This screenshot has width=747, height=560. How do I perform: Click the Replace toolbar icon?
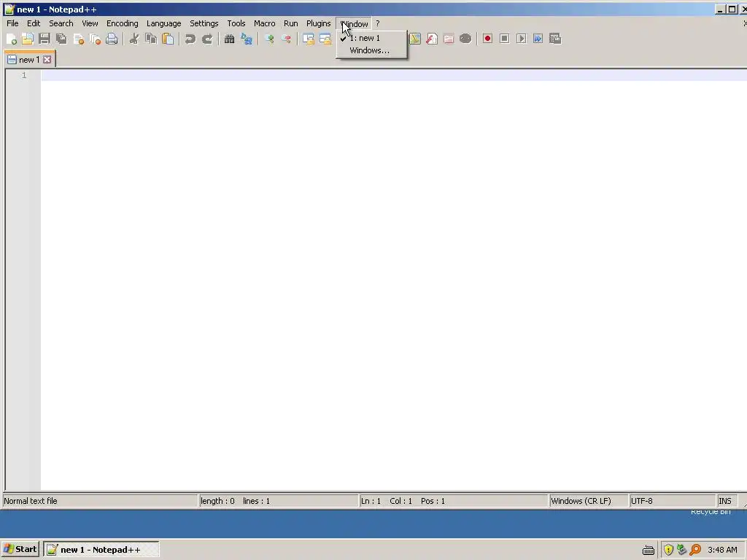(x=247, y=39)
